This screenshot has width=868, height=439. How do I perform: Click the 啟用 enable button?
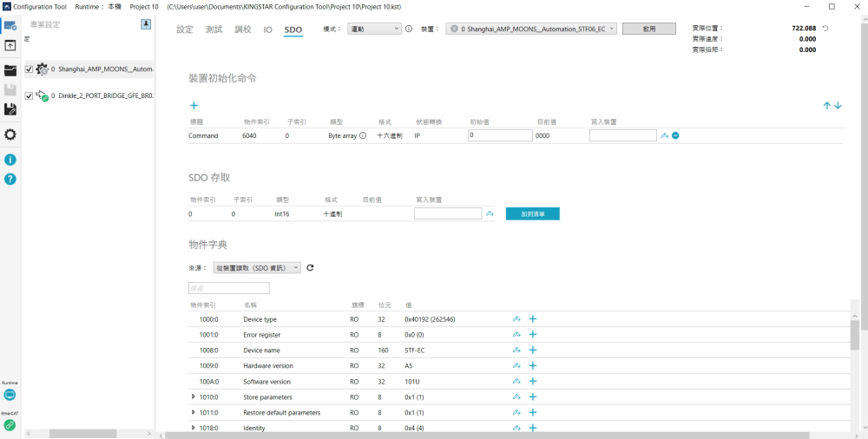click(x=648, y=29)
